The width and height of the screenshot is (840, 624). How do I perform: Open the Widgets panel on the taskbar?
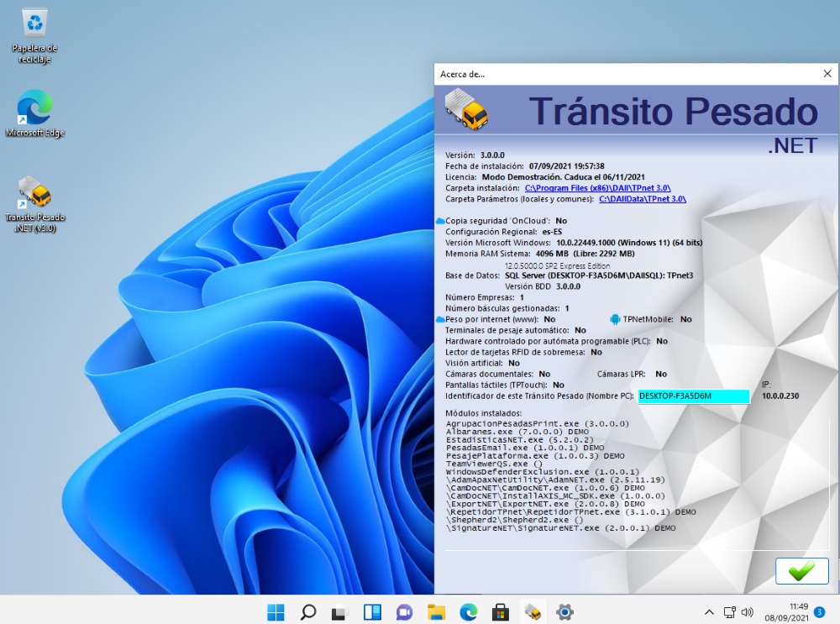[372, 611]
